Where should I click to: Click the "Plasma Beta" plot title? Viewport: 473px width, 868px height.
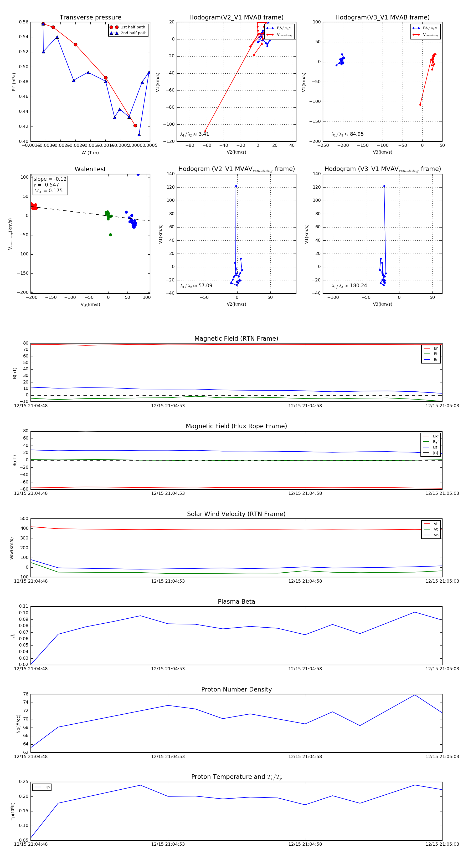[236, 602]
